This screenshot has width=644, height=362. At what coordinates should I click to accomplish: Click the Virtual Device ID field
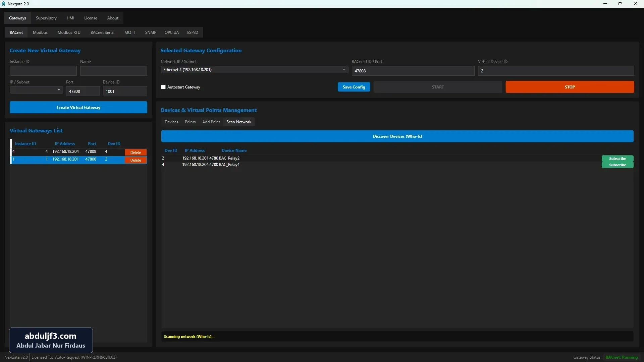click(x=556, y=71)
